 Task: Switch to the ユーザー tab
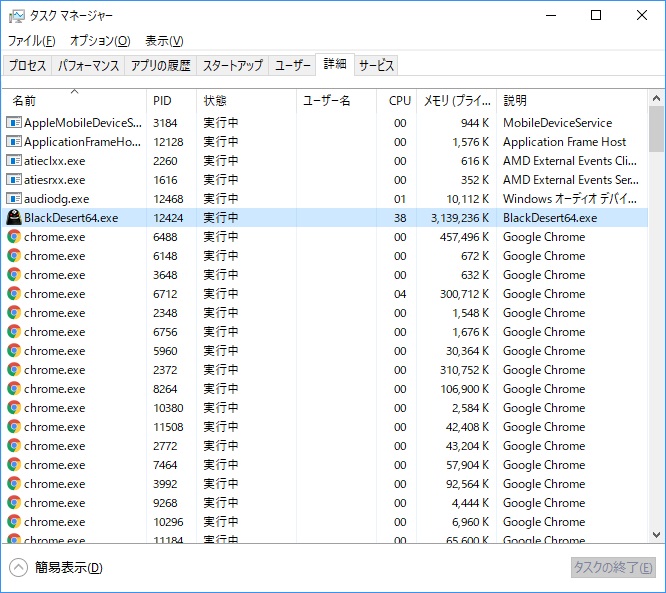coord(292,65)
